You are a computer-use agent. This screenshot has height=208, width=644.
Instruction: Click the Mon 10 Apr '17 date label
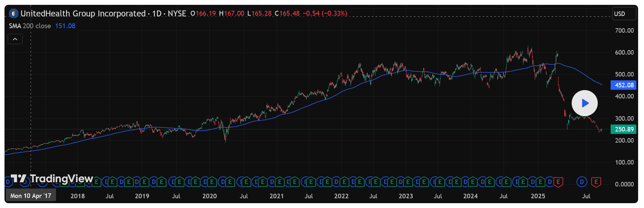(31, 196)
